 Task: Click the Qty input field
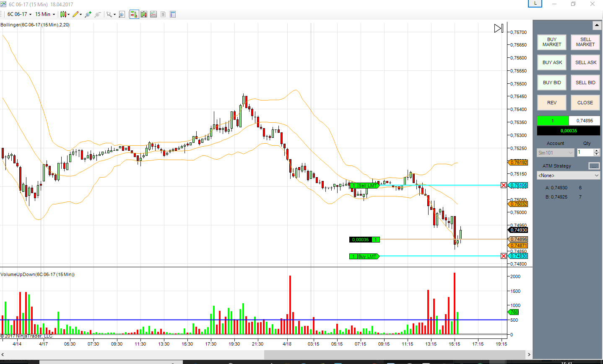585,152
